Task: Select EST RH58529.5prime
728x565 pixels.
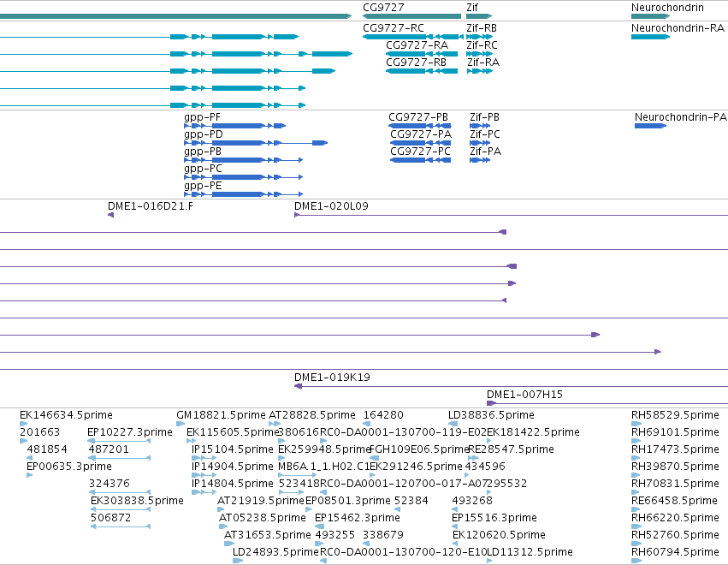Action: coord(675,415)
